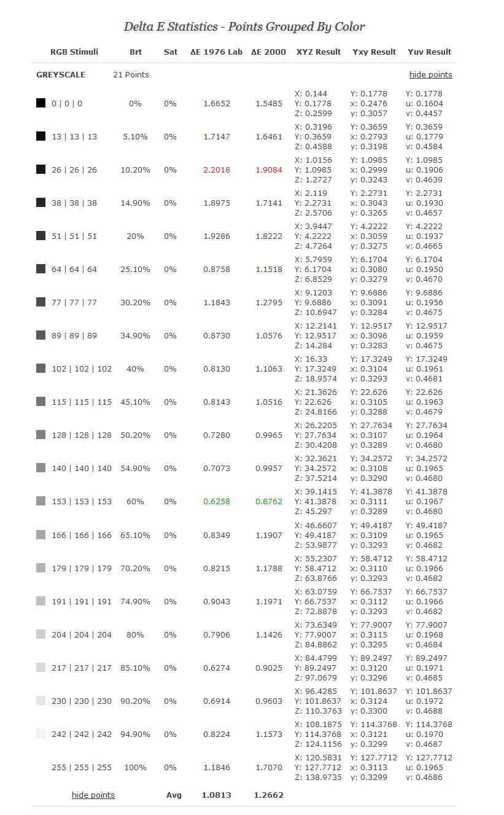The height and width of the screenshot is (815, 504).
Task: Click the 166 | 166 | 166 swatch
Action: (41, 535)
